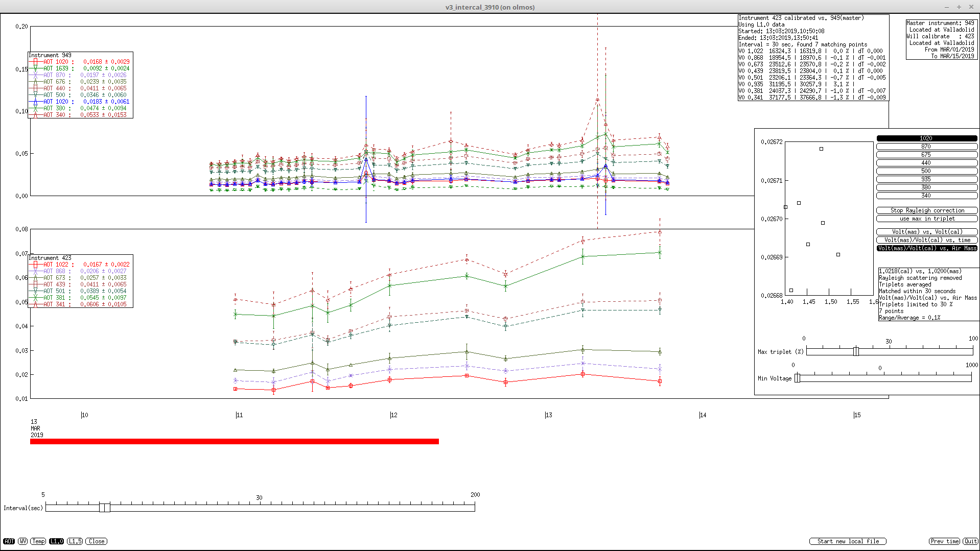
Task: Click AOT 380 entry in Instrument 949 legend
Action: click(x=80, y=108)
